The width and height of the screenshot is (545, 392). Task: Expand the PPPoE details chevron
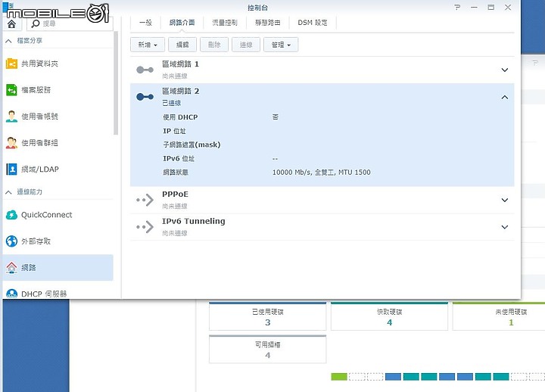pos(505,200)
